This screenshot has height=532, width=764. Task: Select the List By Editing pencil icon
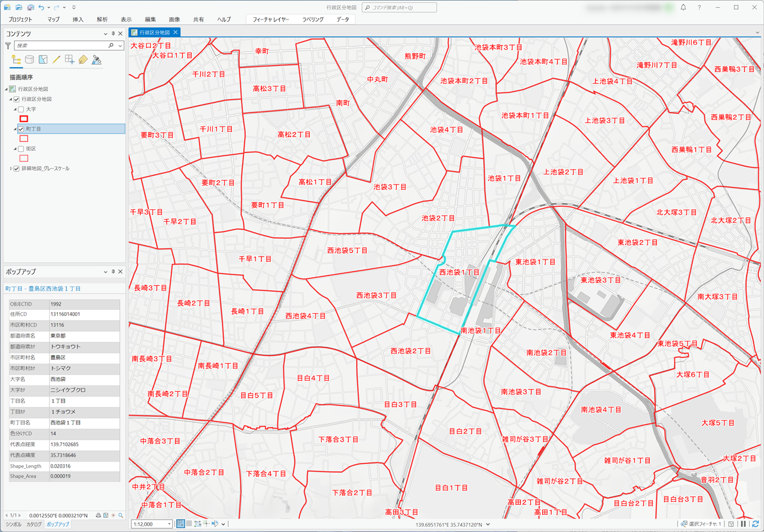56,60
